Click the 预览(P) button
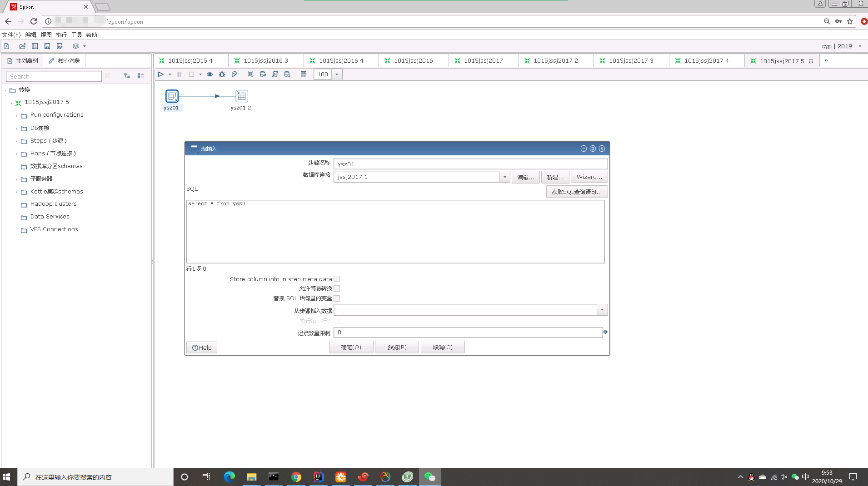 pyautogui.click(x=397, y=347)
